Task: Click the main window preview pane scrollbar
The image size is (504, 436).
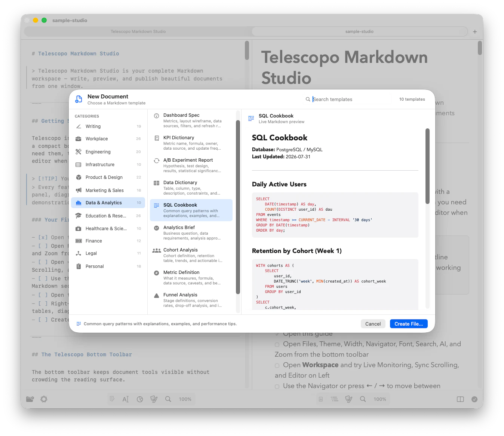Action: pyautogui.click(x=480, y=48)
